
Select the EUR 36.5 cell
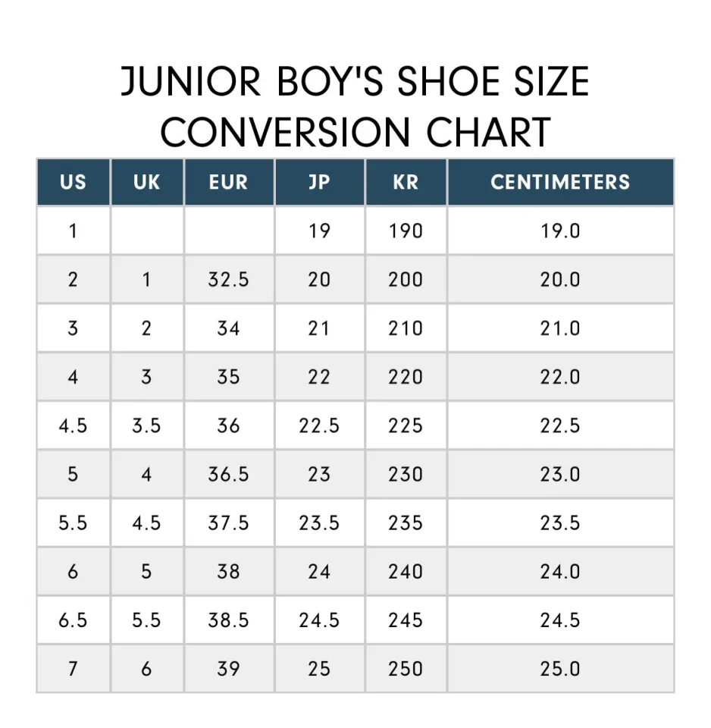[228, 475]
